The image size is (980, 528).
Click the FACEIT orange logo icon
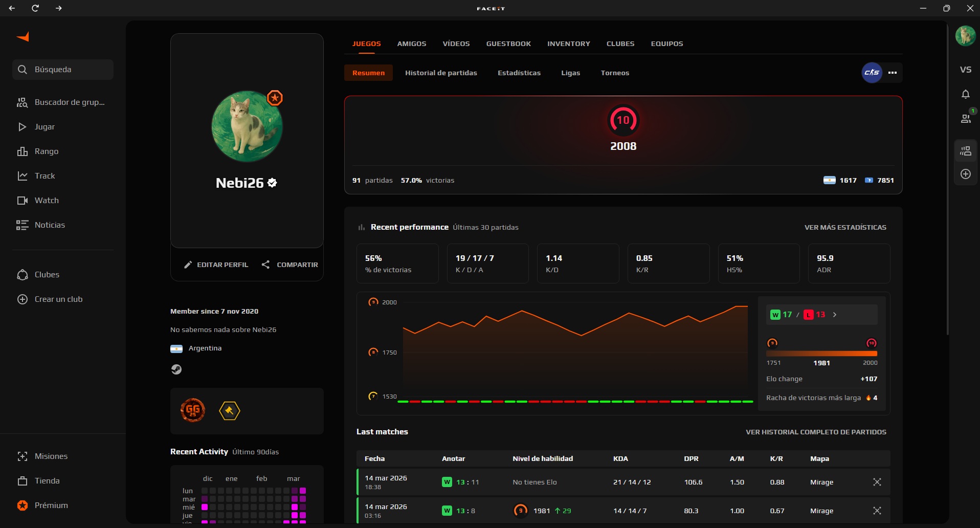pyautogui.click(x=23, y=36)
